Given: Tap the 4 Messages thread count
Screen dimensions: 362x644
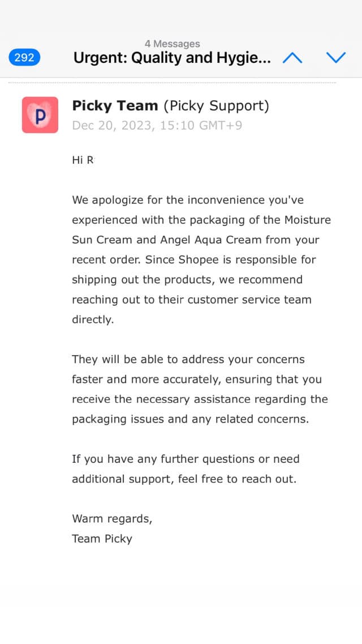Looking at the screenshot, I should point(172,44).
